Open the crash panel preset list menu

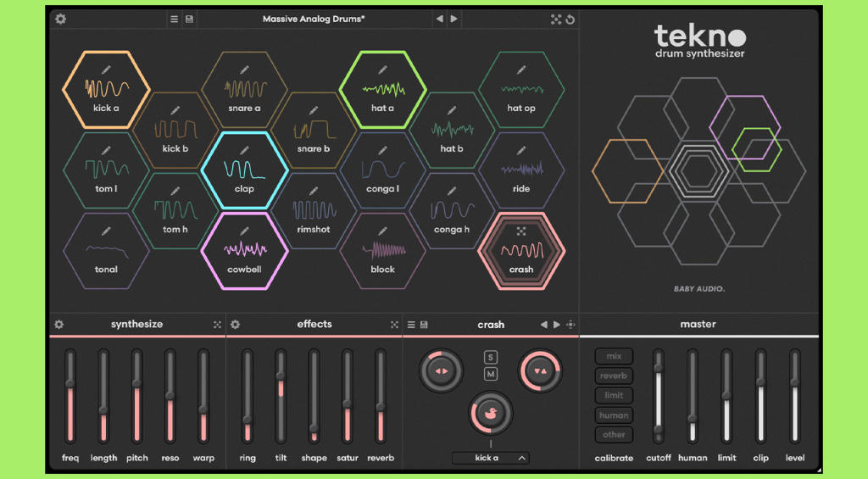[411, 325]
